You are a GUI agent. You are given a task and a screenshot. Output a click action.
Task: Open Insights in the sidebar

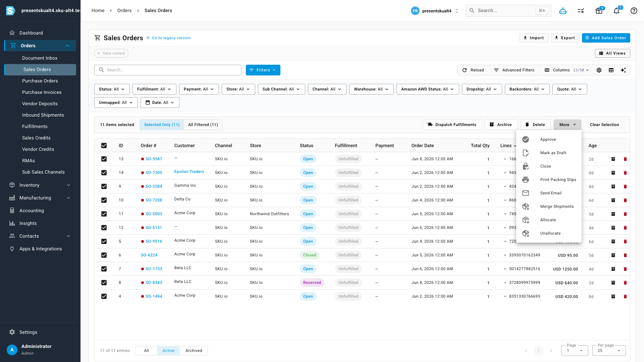pyautogui.click(x=40, y=223)
